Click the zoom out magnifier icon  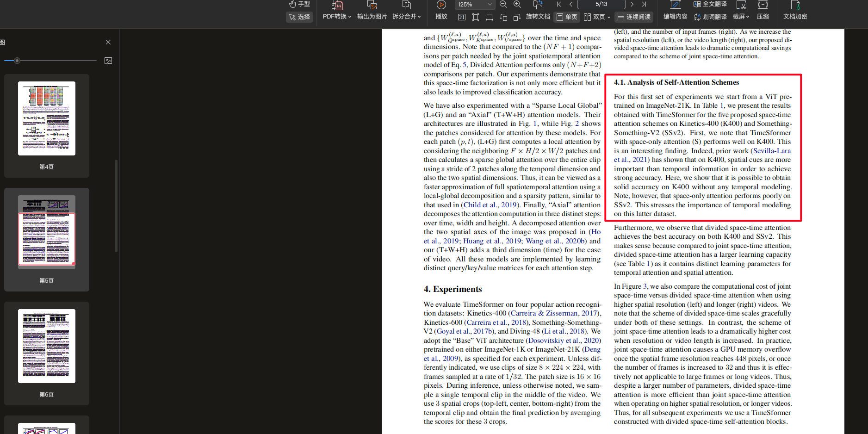click(503, 5)
